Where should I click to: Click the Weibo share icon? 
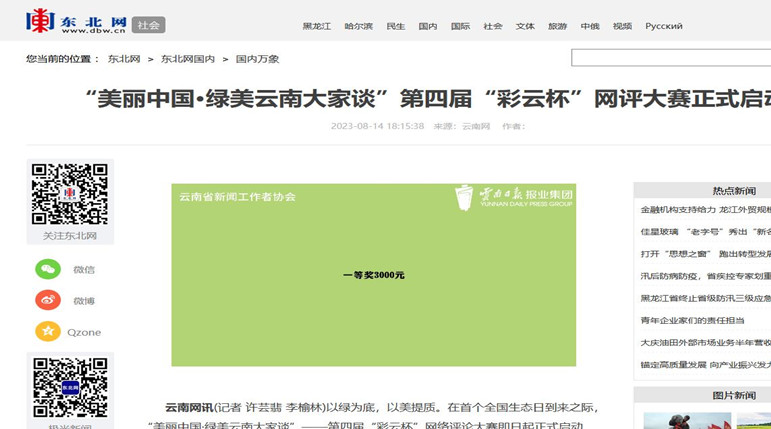[x=48, y=300]
